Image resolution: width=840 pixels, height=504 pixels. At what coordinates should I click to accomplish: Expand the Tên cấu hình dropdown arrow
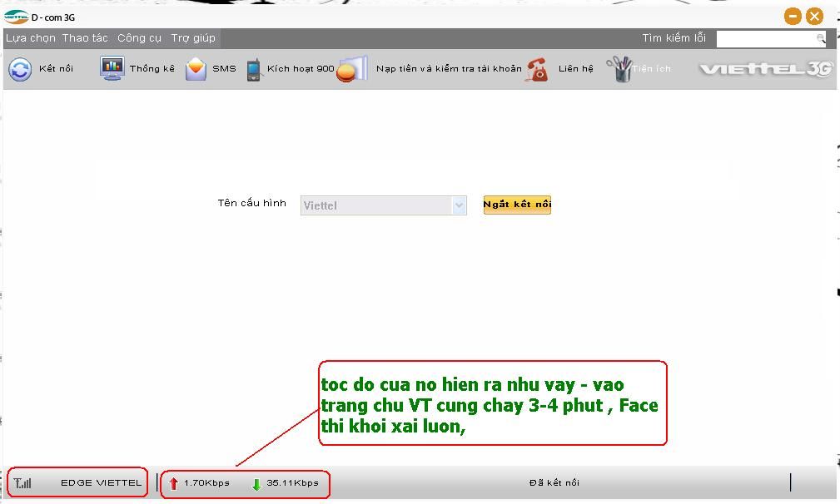[x=459, y=205]
